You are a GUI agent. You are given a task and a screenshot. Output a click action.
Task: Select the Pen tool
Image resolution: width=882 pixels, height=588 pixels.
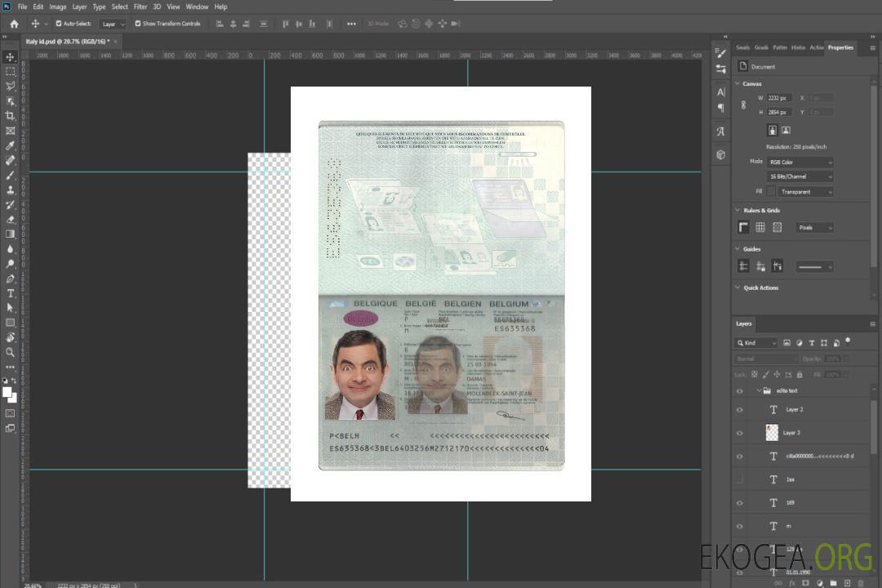click(10, 278)
